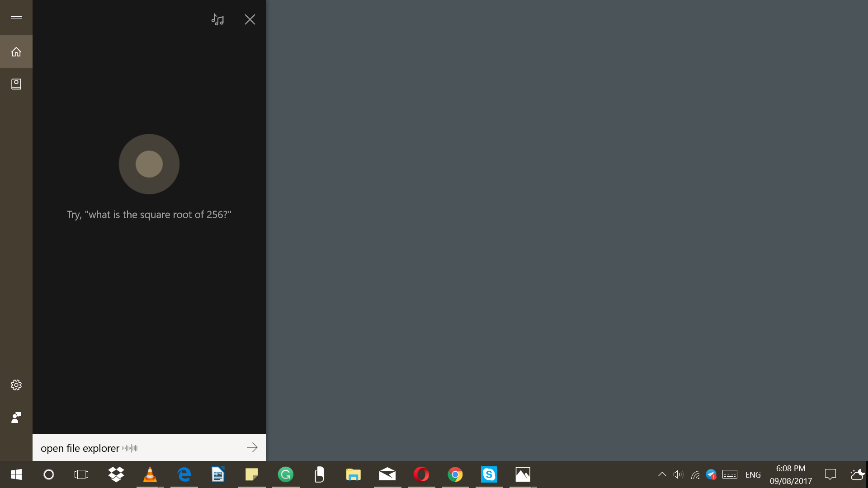
Task: Click the Cortana circle in taskbar
Action: 48,474
